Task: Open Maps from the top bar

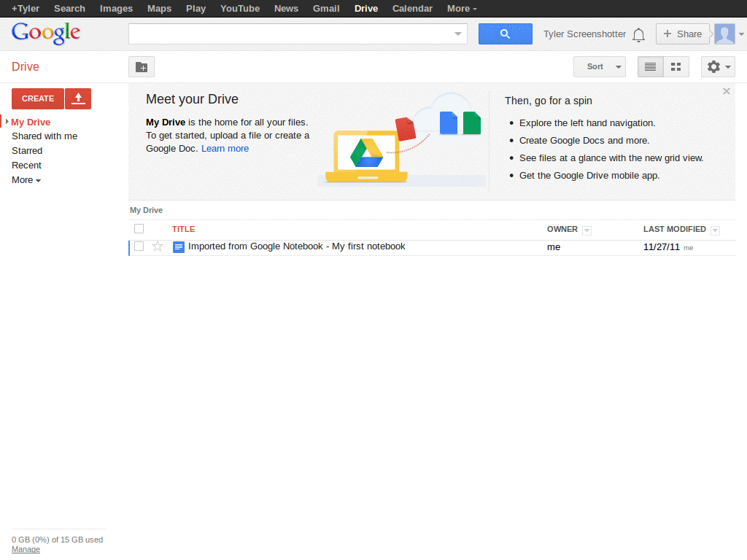Action: [x=159, y=9]
